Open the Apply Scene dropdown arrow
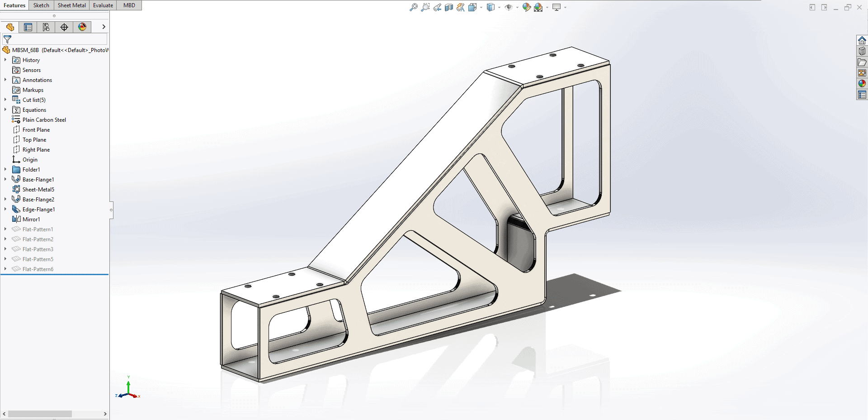The width and height of the screenshot is (868, 420). pos(547,7)
